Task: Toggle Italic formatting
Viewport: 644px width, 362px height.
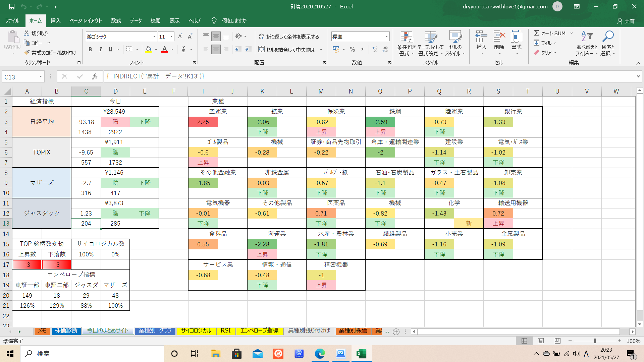Action: (100, 50)
